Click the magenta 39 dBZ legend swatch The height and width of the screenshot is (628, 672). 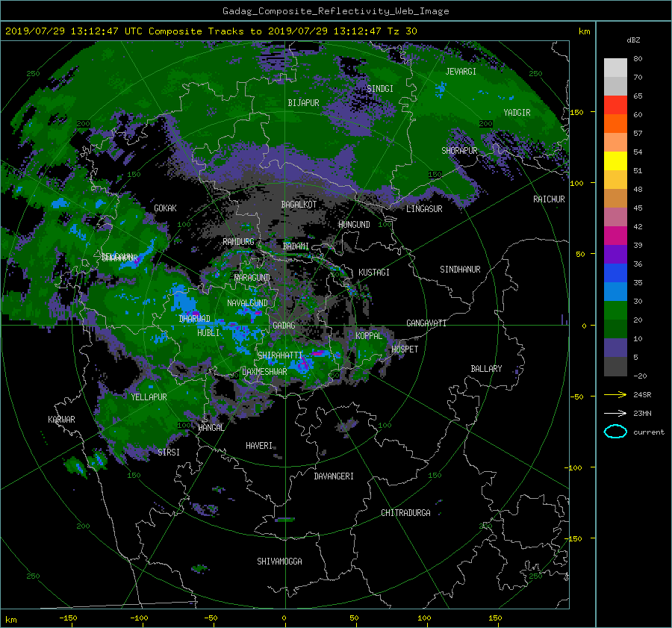615,236
